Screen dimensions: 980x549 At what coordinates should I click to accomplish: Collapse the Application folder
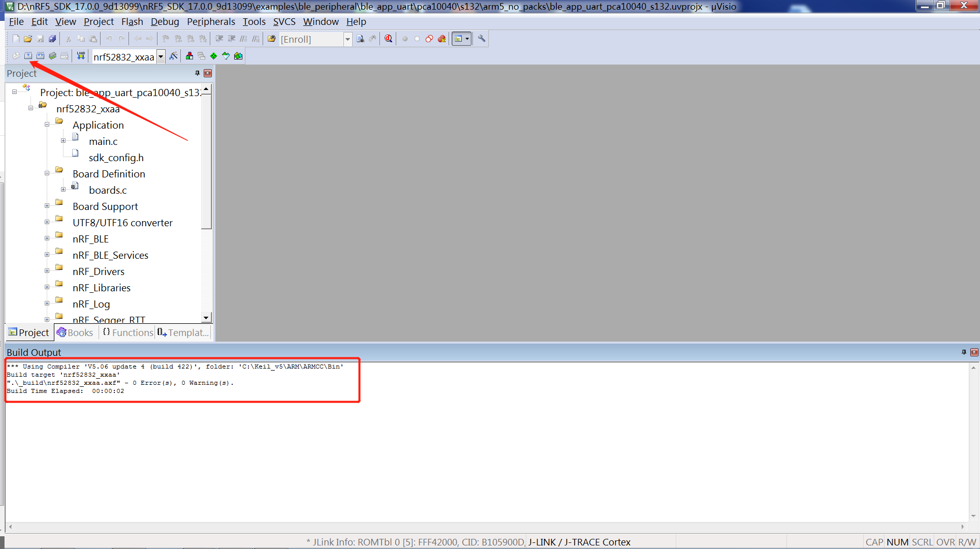click(x=47, y=125)
